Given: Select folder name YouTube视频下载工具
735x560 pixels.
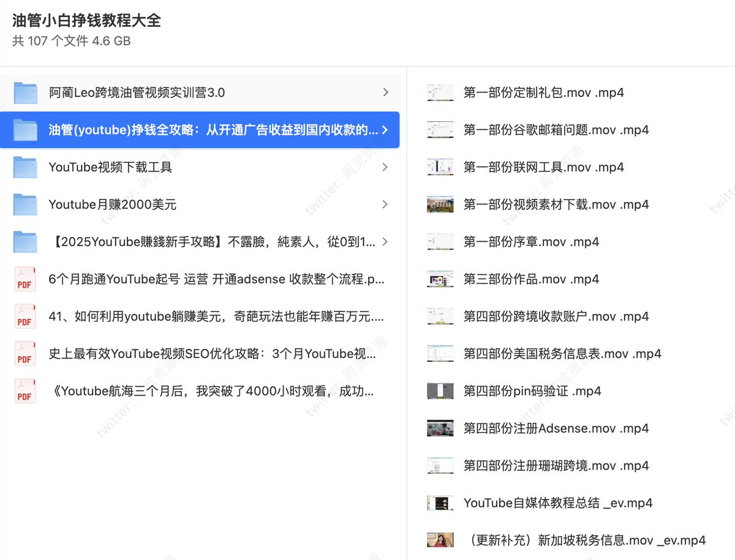Looking at the screenshot, I should [110, 167].
